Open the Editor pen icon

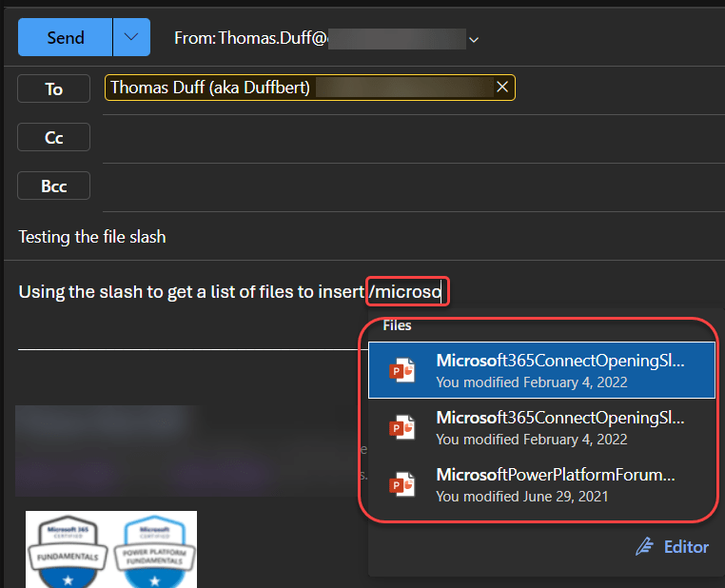(x=645, y=546)
